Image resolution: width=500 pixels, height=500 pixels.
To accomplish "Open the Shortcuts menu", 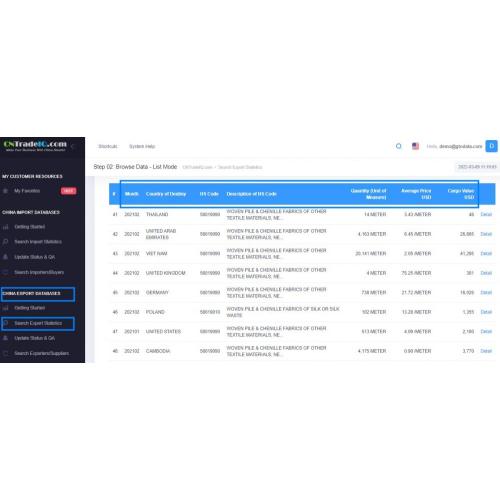I will (x=108, y=146).
